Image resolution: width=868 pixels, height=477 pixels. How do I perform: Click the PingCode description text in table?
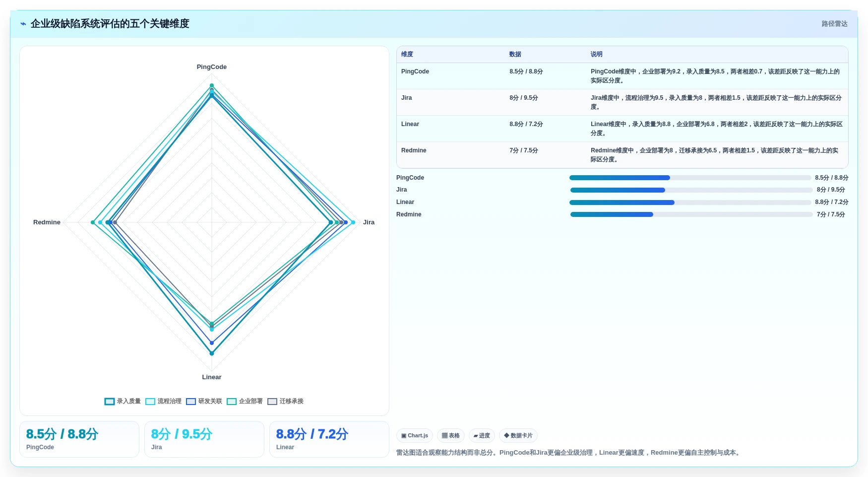[715, 76]
